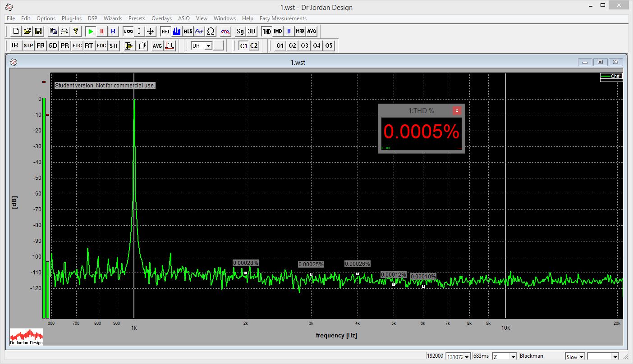This screenshot has height=364, width=633.
Task: Toggle the IMD measurement button
Action: [x=278, y=31]
